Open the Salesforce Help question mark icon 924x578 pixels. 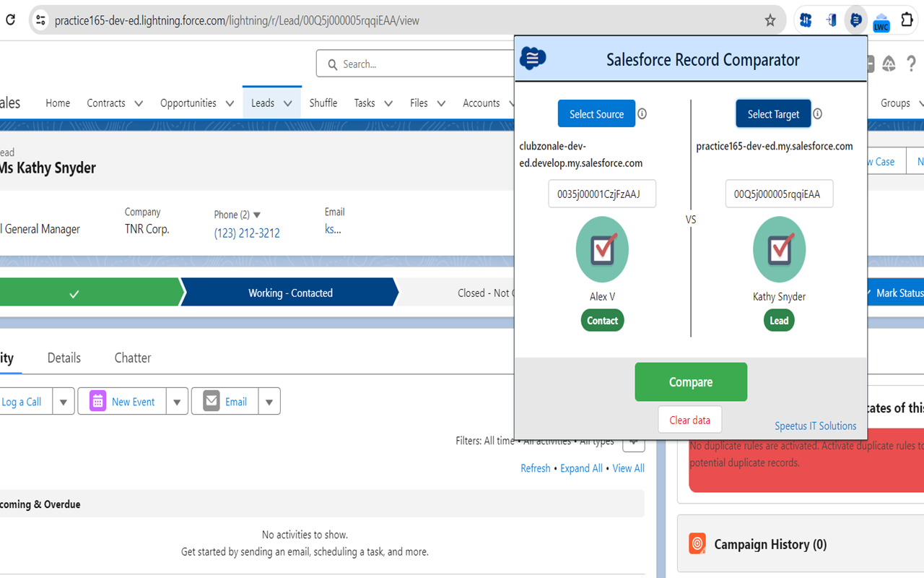point(911,64)
